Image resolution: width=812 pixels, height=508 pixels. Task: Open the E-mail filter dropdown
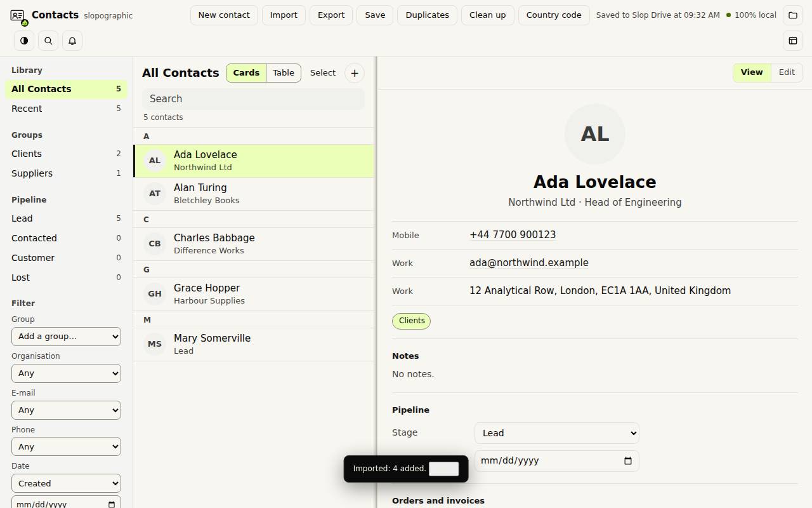pos(66,410)
